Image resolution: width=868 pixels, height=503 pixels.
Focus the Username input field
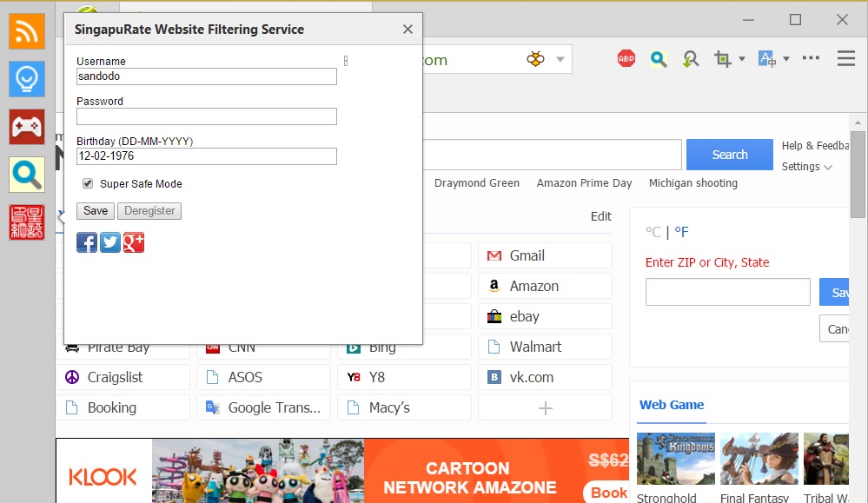click(x=207, y=76)
